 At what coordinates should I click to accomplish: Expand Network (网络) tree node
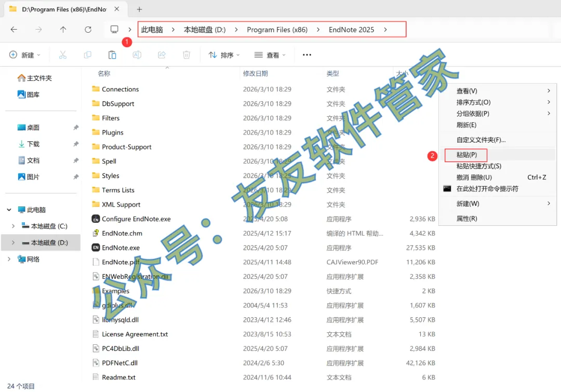(9, 259)
